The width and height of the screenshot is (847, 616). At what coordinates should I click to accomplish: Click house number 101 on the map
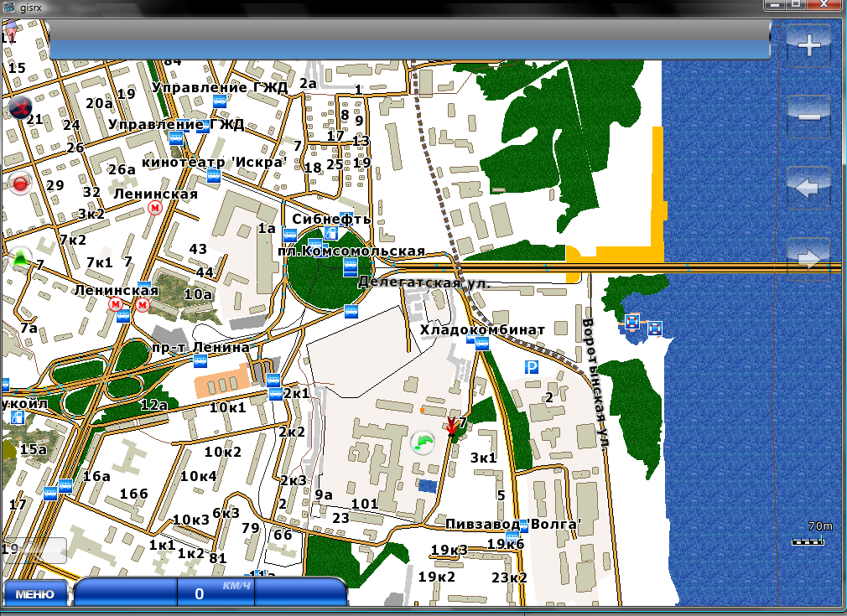pyautogui.click(x=365, y=504)
